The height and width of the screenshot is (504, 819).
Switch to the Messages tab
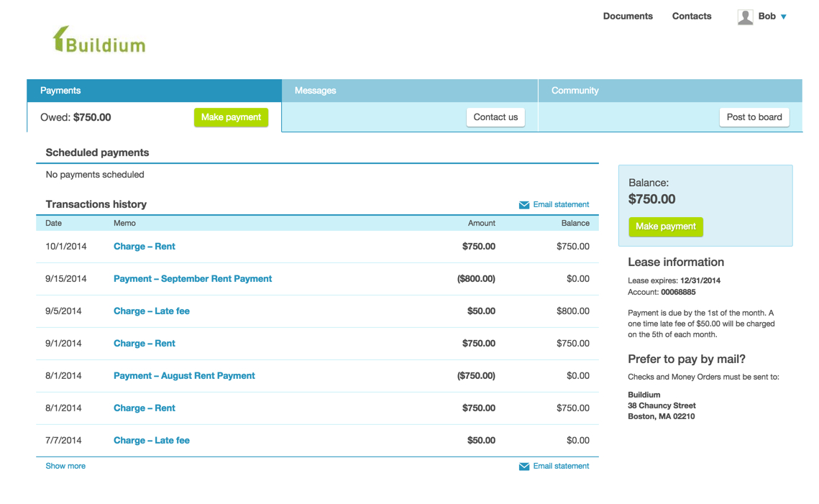[x=316, y=91]
